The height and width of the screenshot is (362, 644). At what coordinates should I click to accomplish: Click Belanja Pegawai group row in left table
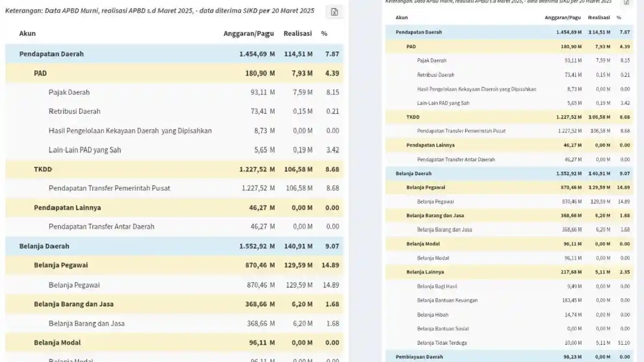174,265
